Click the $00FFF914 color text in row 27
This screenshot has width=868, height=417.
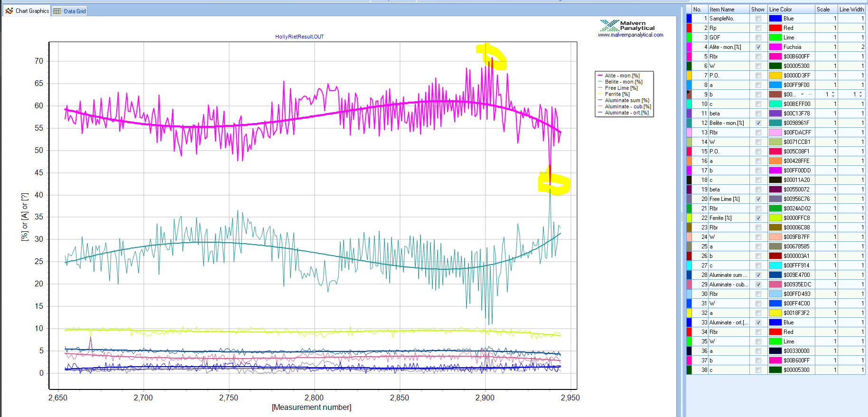(x=796, y=265)
